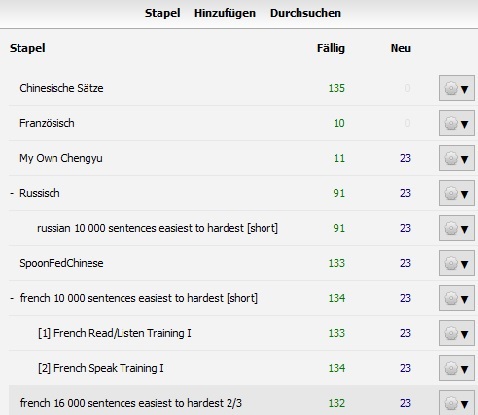
Task: Select the Chinesische Sätze deck
Action: [x=61, y=88]
